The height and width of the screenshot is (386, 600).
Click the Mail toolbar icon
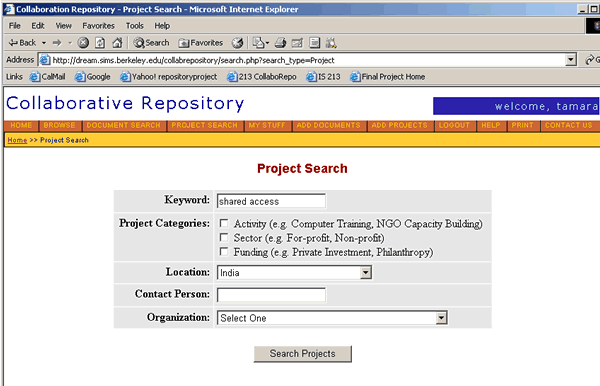pos(258,43)
